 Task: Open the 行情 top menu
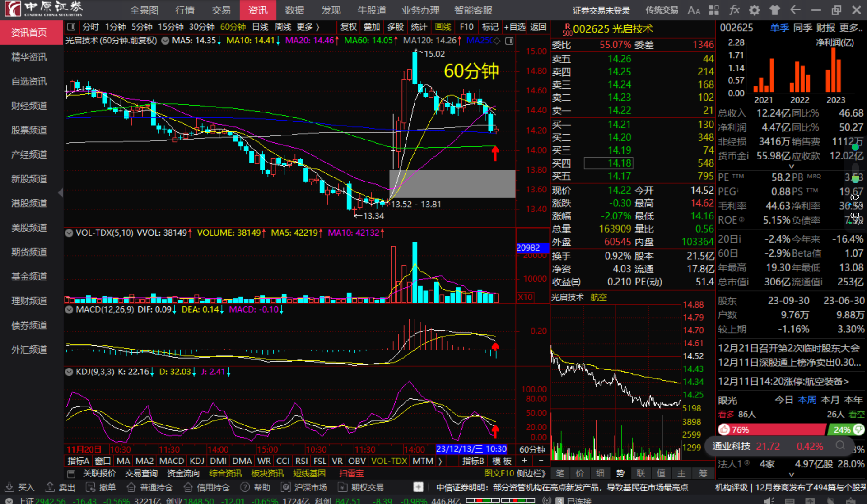(185, 10)
